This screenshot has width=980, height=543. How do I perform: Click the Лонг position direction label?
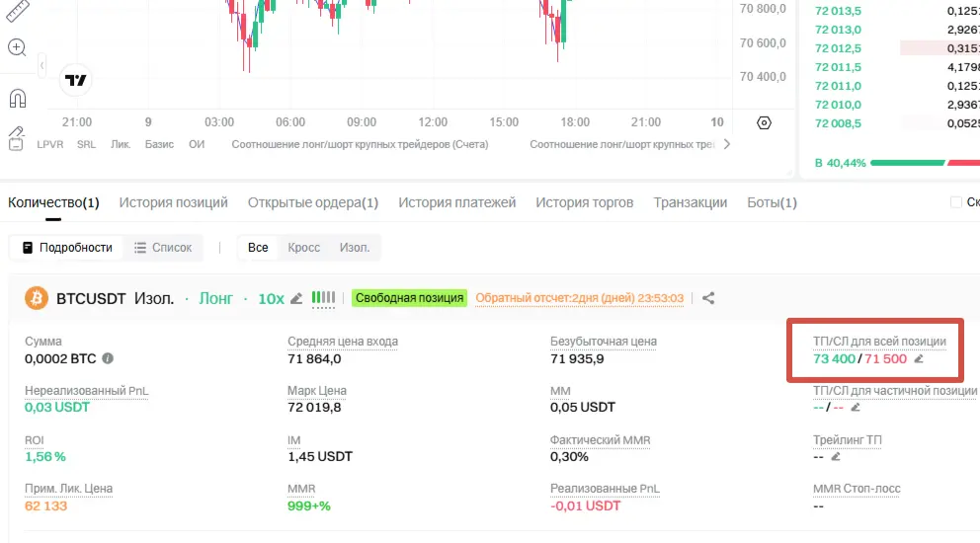click(215, 299)
